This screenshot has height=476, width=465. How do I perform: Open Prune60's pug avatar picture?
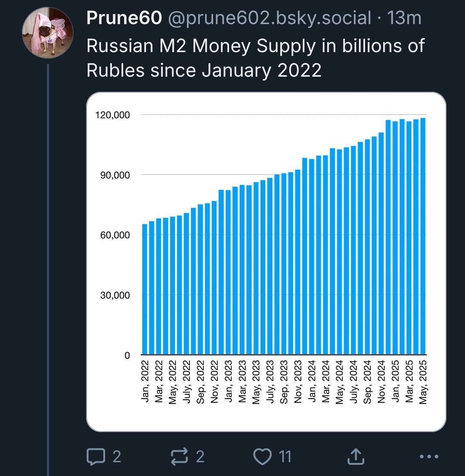coord(48,32)
